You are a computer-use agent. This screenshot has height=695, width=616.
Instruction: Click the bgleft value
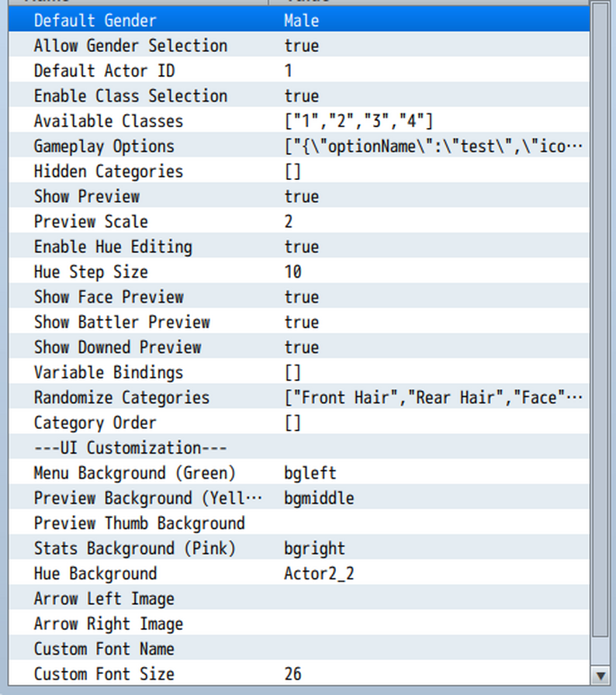[x=310, y=473]
